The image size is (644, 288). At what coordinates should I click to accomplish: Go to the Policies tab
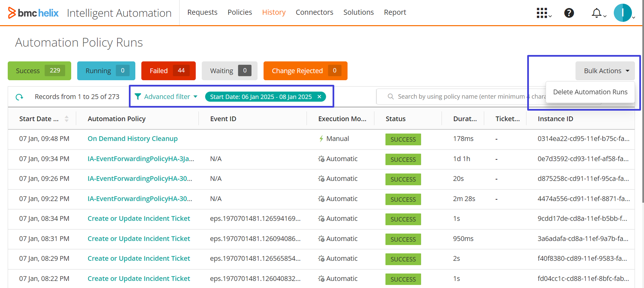(240, 12)
